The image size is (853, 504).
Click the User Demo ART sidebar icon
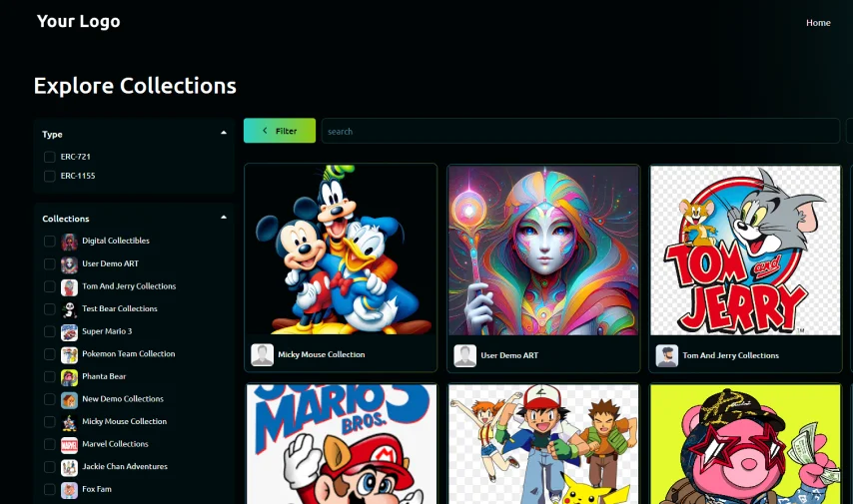tap(69, 264)
